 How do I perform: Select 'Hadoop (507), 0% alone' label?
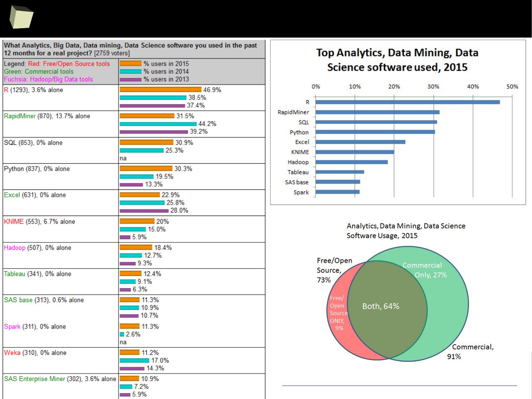[38, 247]
